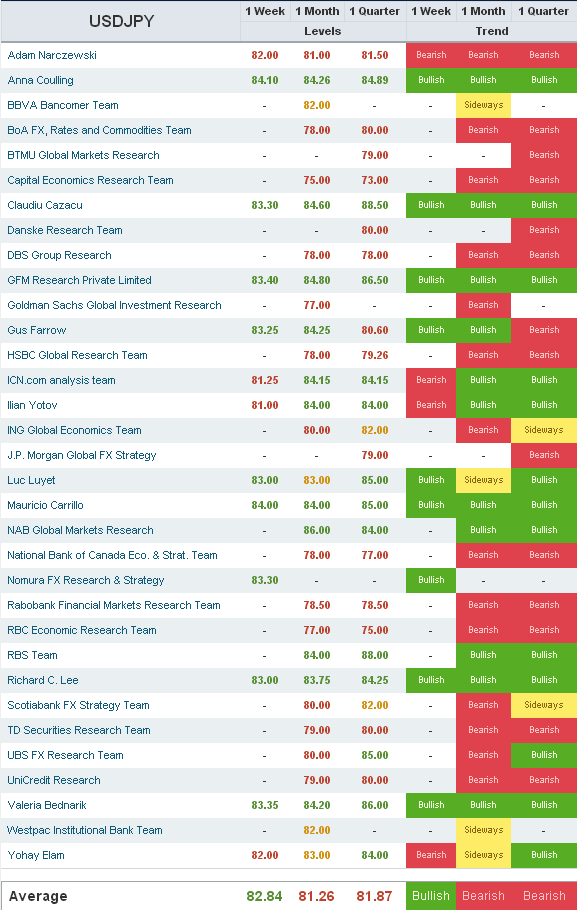
Task: Open ING Global Economics Team link
Action: pos(74,430)
